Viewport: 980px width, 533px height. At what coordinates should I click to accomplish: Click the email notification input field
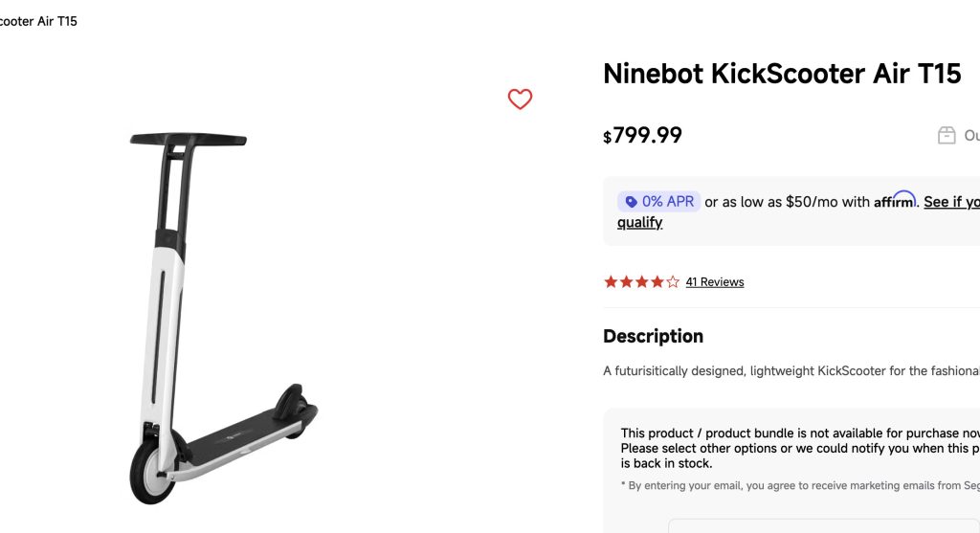click(823, 525)
